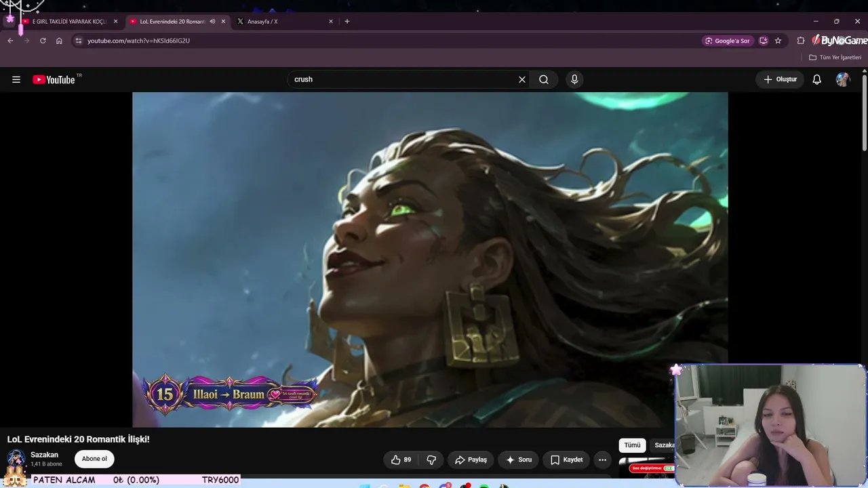Mute the playing tab's speaker icon
This screenshot has width=868, height=488.
click(212, 21)
